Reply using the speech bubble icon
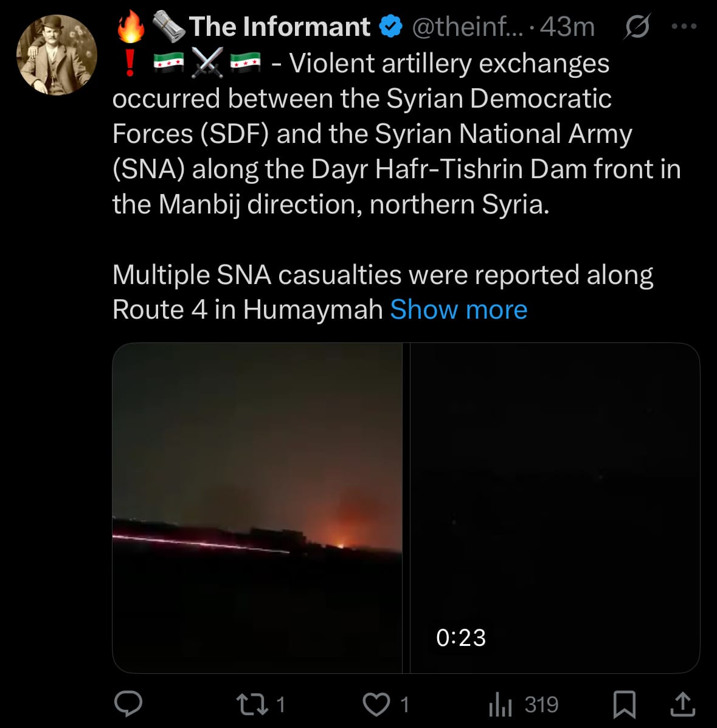 click(128, 704)
